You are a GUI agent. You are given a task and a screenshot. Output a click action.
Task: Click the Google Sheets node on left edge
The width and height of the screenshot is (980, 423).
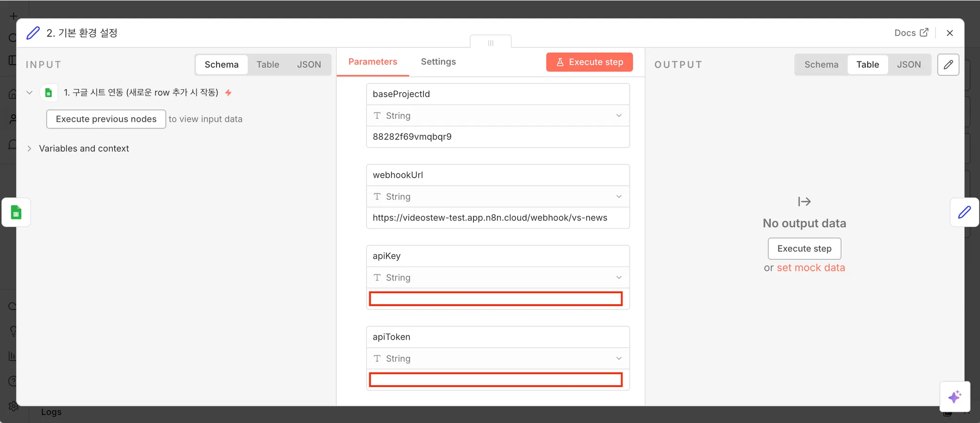[x=16, y=212]
